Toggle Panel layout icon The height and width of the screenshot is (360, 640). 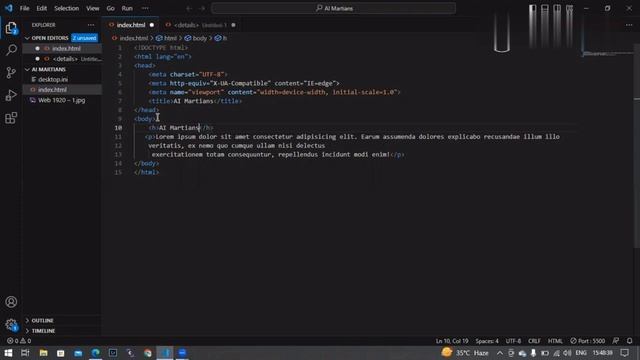pyautogui.click(x=544, y=8)
